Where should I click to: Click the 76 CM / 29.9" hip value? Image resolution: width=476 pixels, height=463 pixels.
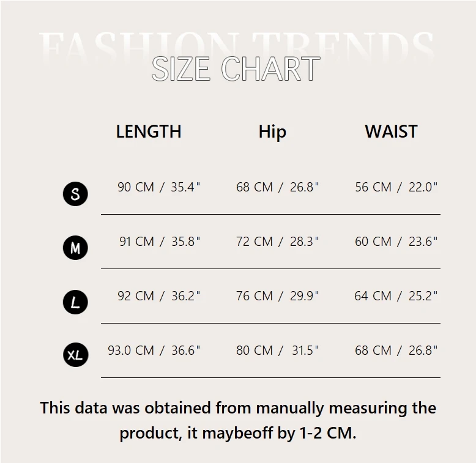[x=278, y=296]
